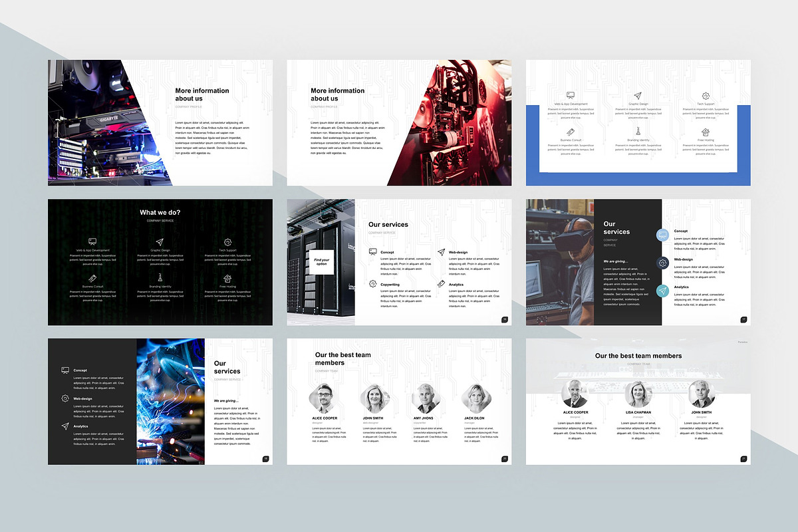This screenshot has height=532, width=798.
Task: Click the Analytics icon on the server-room slide
Action: coord(441,284)
